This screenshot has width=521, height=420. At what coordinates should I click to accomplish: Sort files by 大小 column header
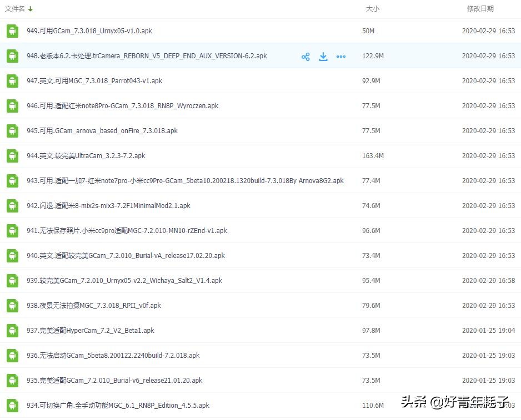point(372,9)
